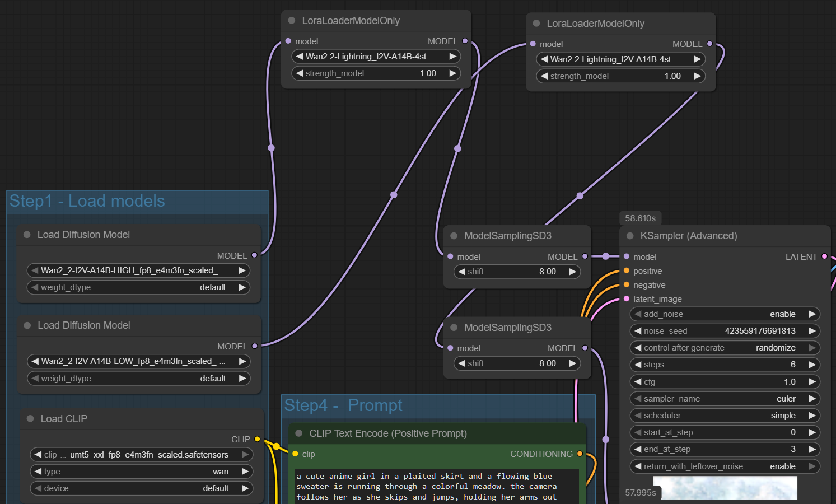Click shift 8.00 value in the upper ModelSamplingSD3
The height and width of the screenshot is (504, 836).
pyautogui.click(x=548, y=272)
